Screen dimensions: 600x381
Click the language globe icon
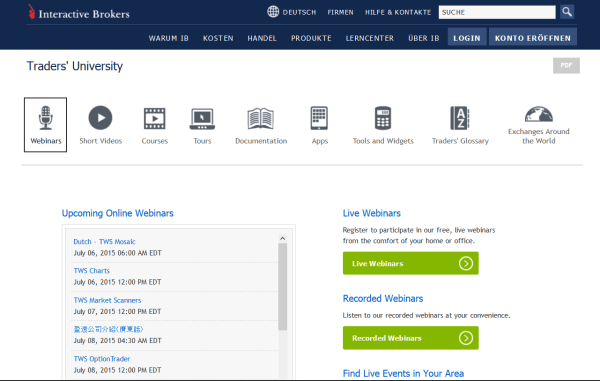pos(273,11)
